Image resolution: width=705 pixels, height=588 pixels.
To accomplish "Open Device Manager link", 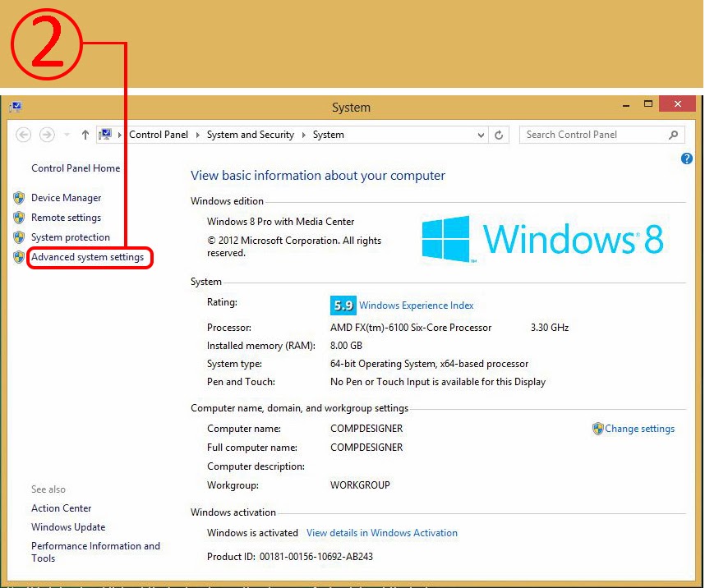I will [66, 198].
